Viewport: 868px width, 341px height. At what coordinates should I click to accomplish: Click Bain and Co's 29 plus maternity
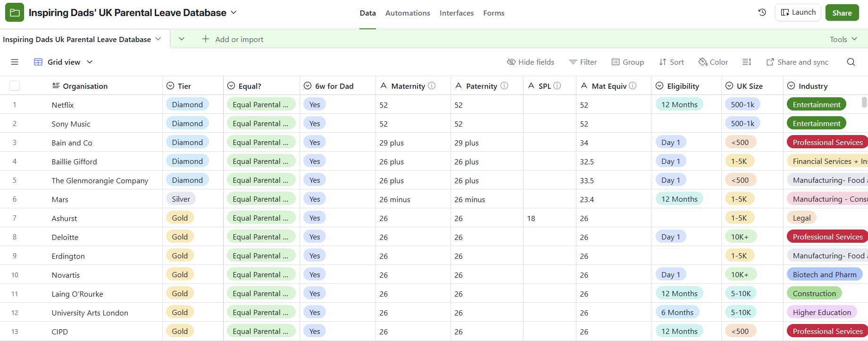(x=392, y=143)
